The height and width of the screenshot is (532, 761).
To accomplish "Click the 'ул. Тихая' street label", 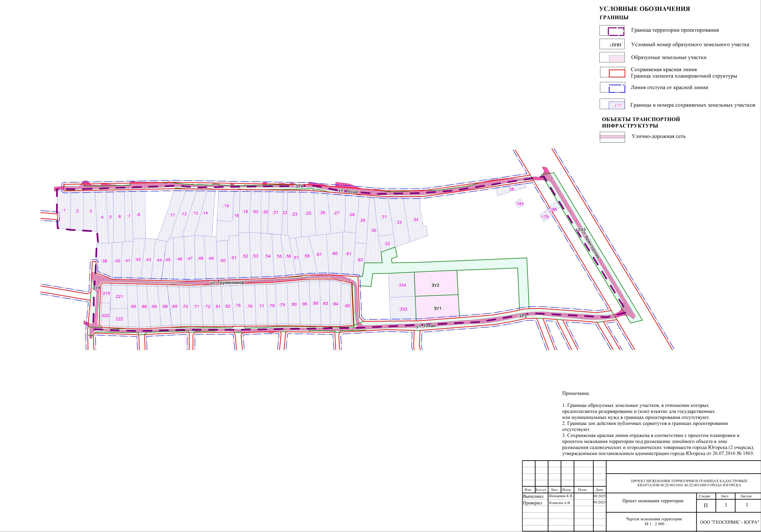I will point(426,326).
